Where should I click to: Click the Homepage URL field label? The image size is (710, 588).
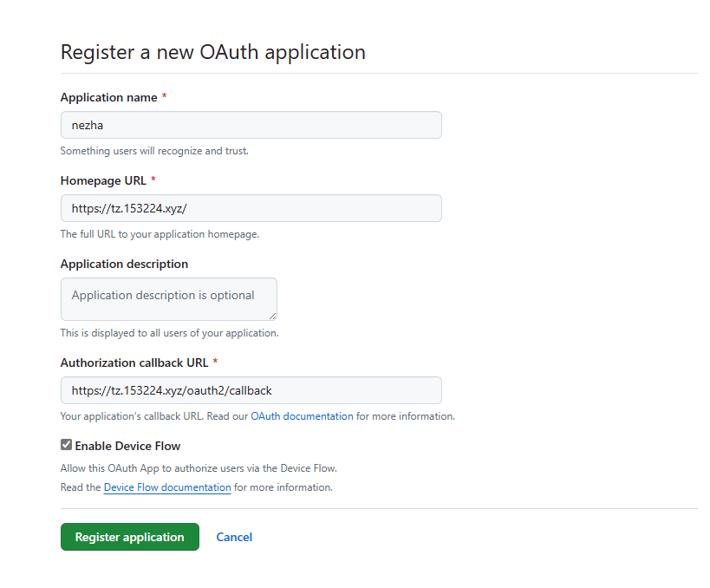click(103, 180)
